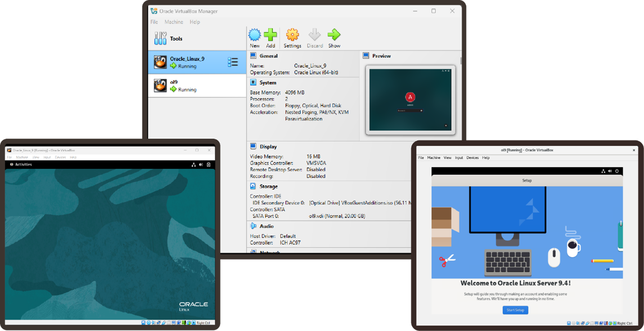Click the "ICH AC97" audio controller value

pos(290,243)
